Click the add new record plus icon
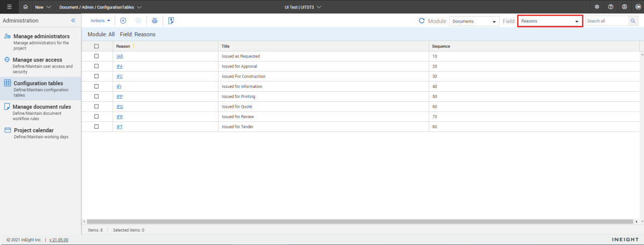644x245 pixels. point(123,21)
